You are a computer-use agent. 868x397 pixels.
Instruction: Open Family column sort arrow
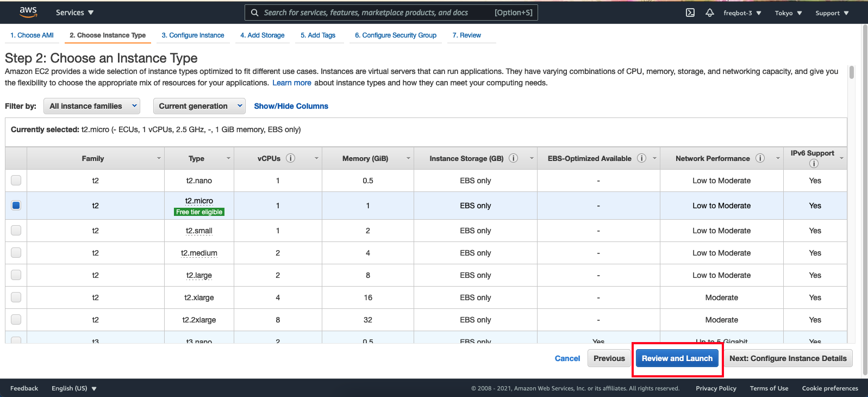(159, 158)
